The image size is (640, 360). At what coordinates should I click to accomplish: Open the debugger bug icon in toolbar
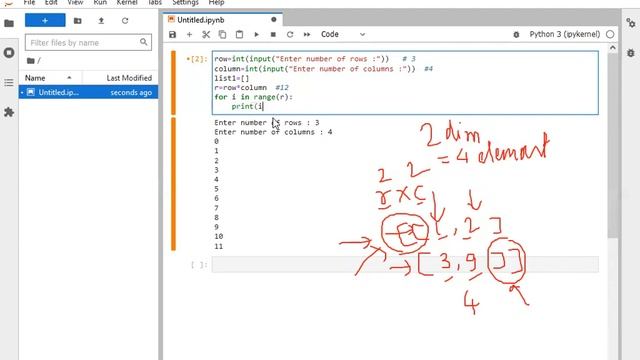coord(516,35)
